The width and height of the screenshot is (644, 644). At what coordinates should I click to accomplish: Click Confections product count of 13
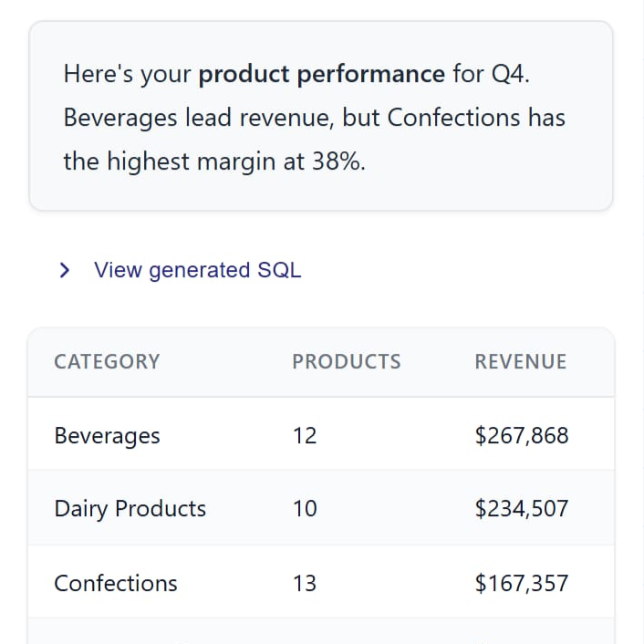tap(305, 584)
